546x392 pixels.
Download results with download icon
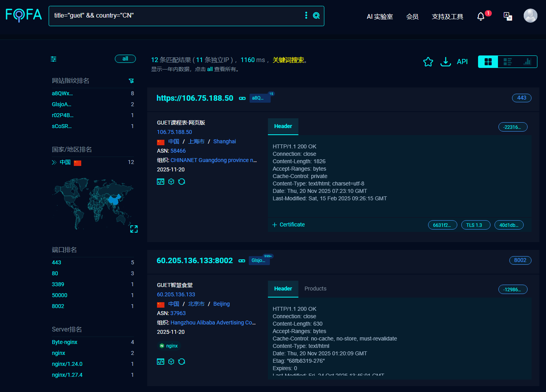click(x=446, y=62)
